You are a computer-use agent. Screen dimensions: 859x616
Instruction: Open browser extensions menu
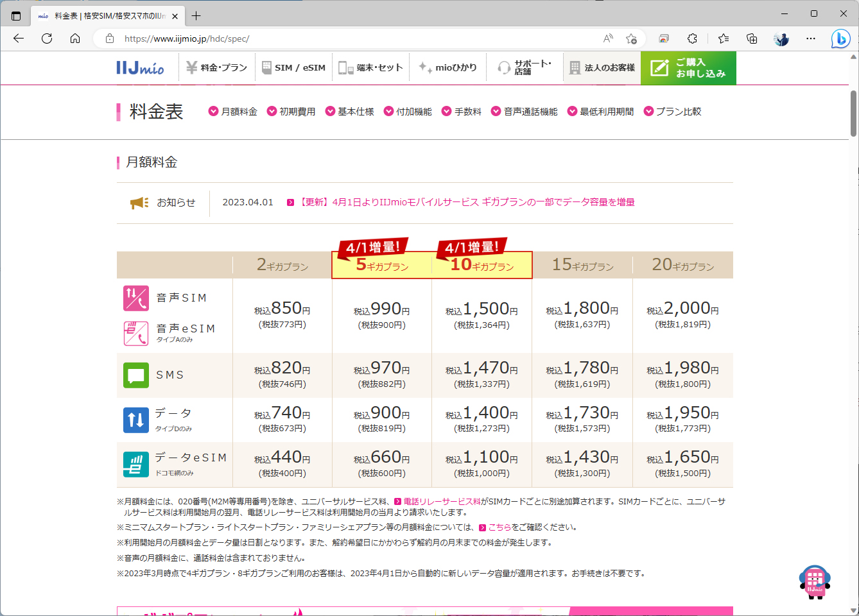(692, 38)
